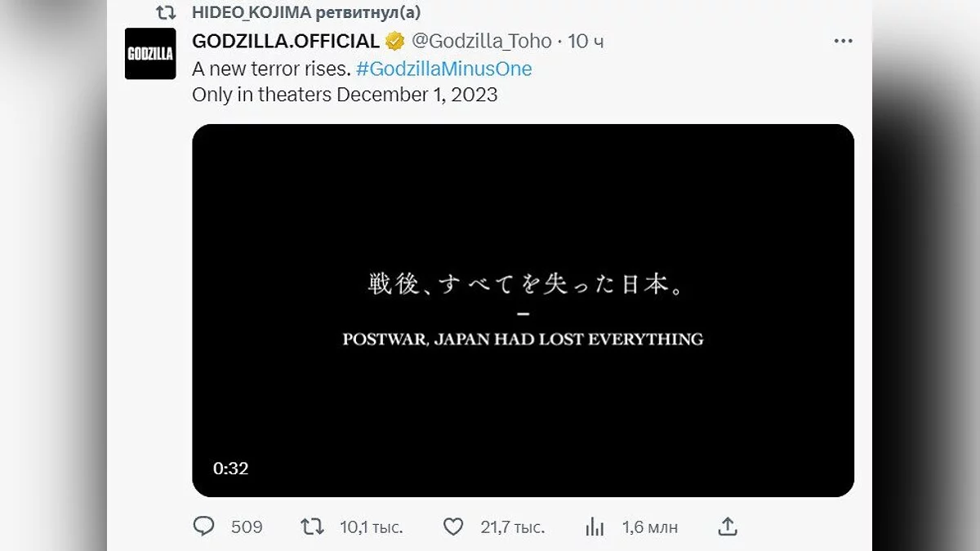Image resolution: width=980 pixels, height=551 pixels.
Task: Click the @Godzilla_Toho handle
Action: [x=481, y=41]
